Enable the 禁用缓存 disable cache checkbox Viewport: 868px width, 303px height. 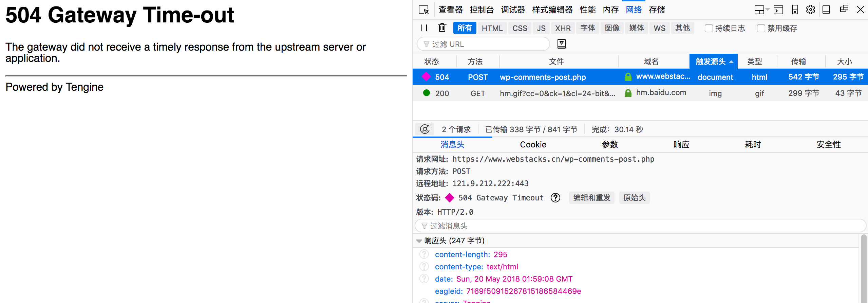coord(761,28)
